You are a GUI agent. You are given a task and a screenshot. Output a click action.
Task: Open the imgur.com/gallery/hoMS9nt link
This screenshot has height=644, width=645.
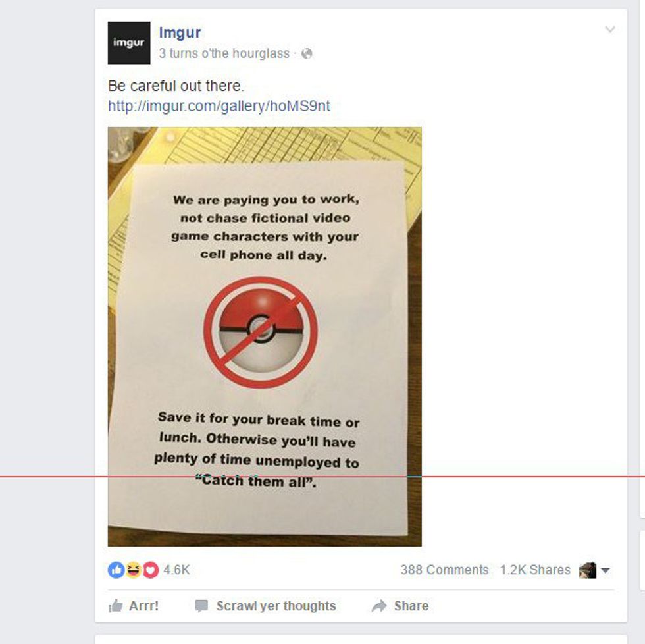point(219,106)
